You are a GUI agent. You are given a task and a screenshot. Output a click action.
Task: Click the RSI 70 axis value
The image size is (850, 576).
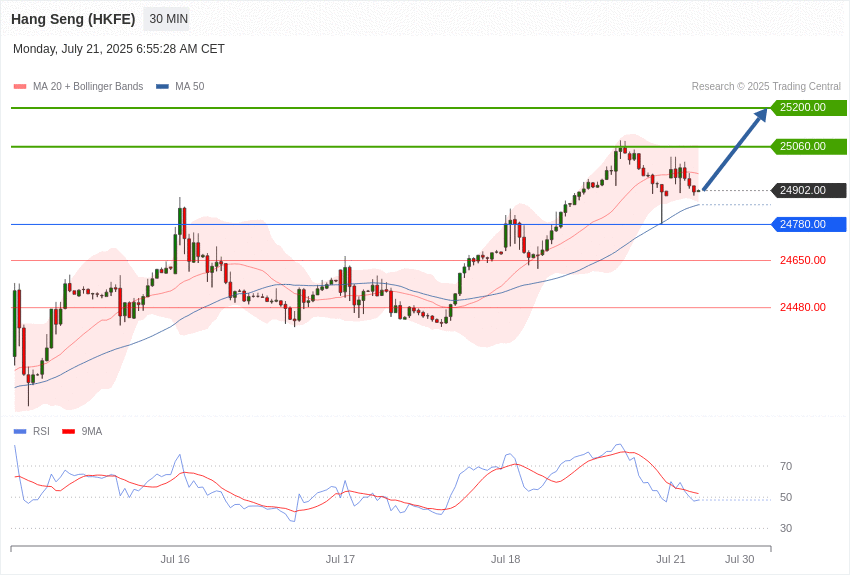point(786,466)
